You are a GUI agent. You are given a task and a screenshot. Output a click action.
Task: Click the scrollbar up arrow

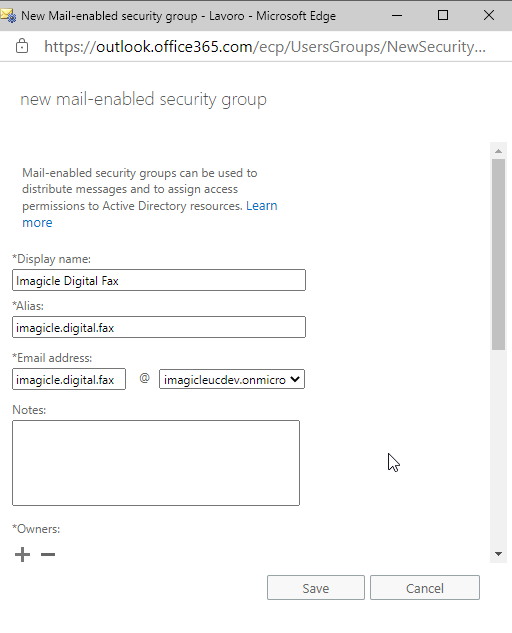(x=498, y=151)
